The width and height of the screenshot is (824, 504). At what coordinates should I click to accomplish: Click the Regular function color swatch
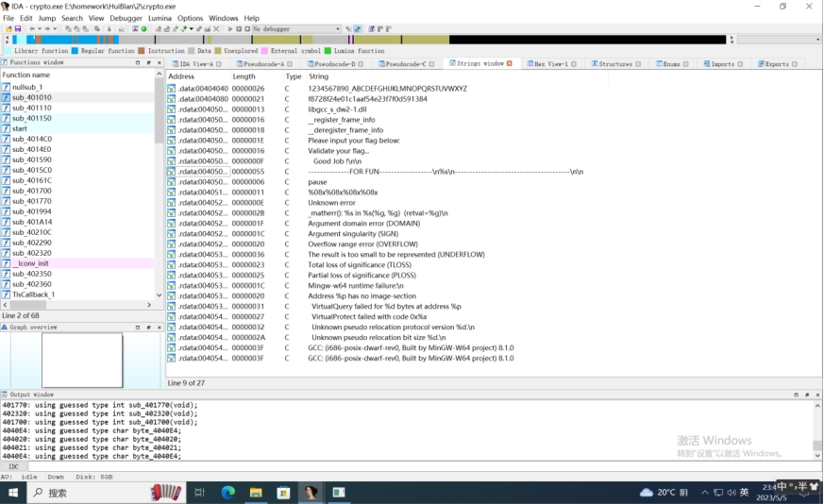[x=76, y=51]
